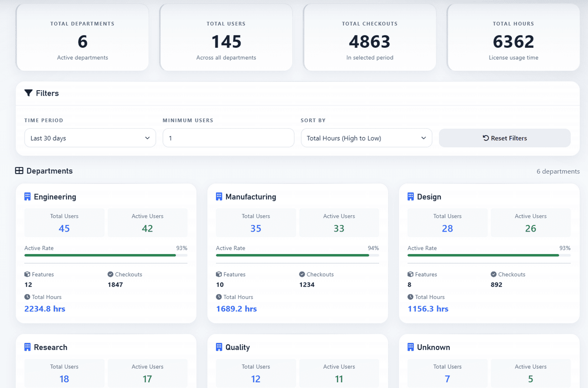
Task: Click the building icon on Quality card
Action: (x=219, y=347)
